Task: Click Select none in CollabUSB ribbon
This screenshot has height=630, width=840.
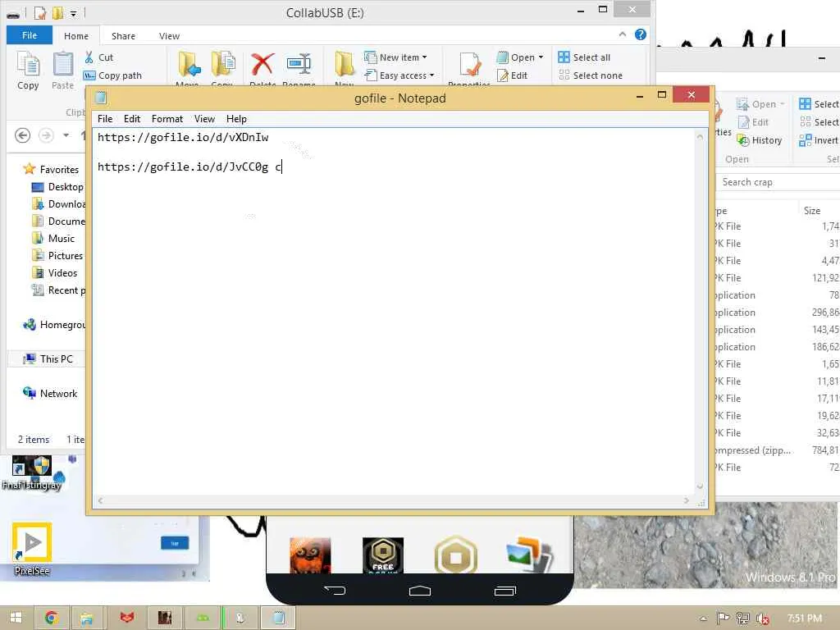Action: [591, 75]
